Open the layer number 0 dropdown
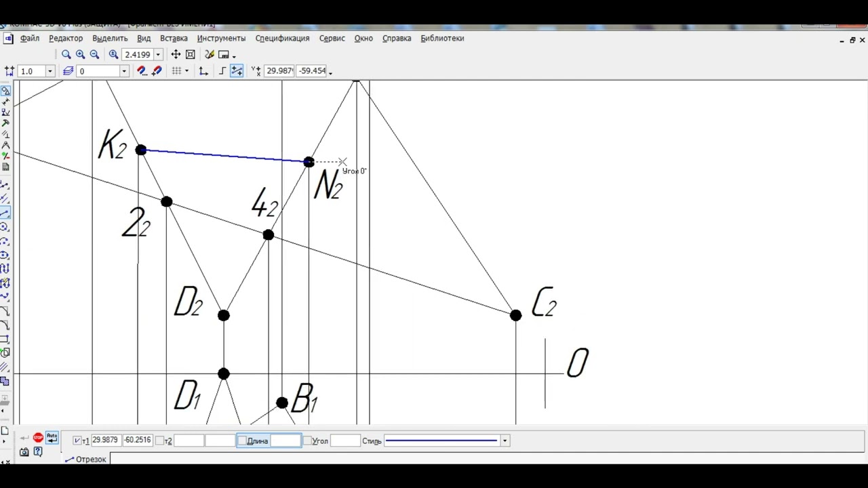This screenshot has width=868, height=488. [x=124, y=71]
